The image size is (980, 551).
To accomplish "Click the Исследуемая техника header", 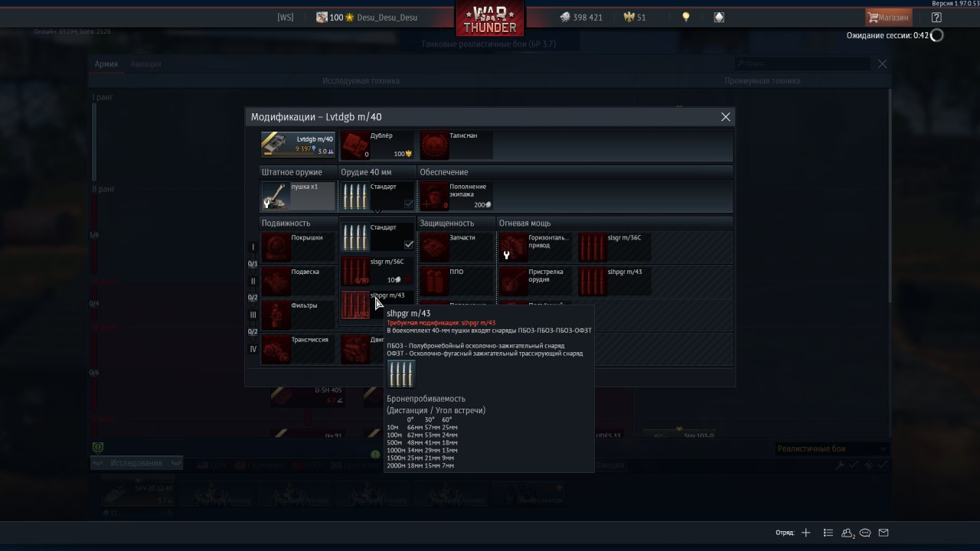I will point(360,80).
